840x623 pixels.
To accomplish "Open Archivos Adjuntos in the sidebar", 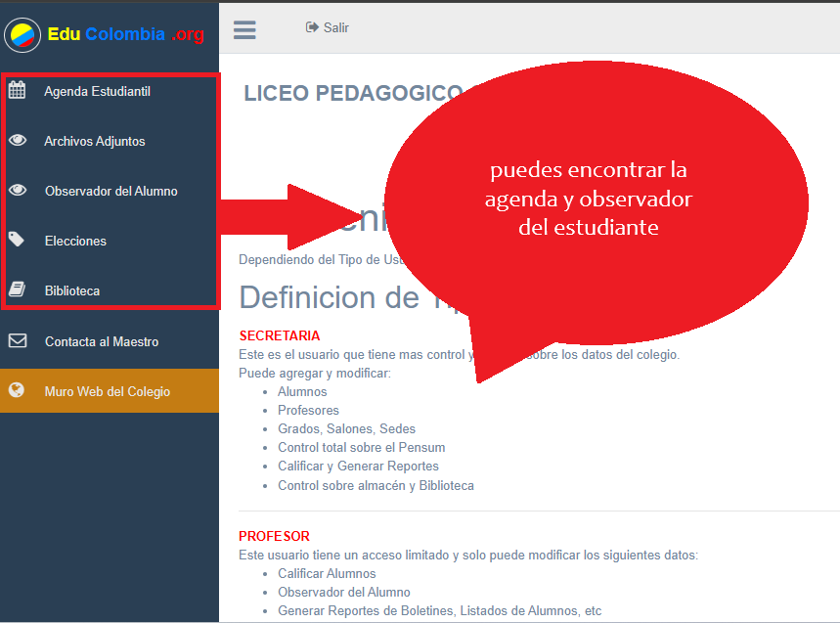I will (95, 141).
